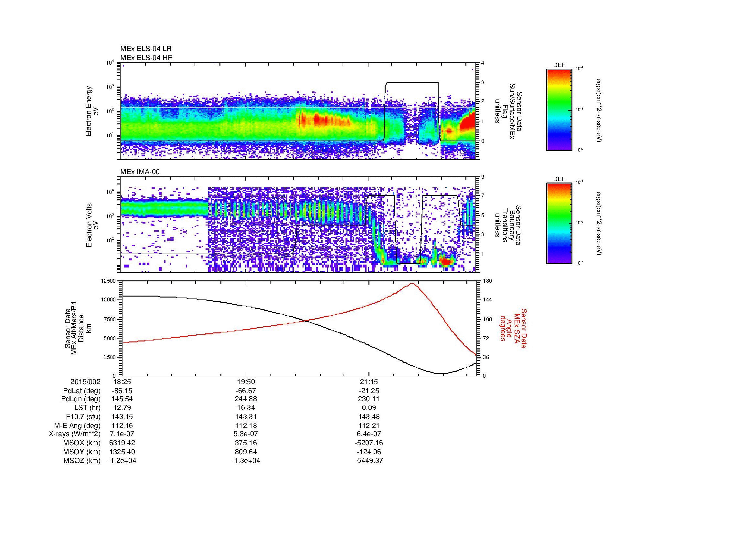Image resolution: width=756 pixels, height=534 pixels.
Task: Click X-rays value 6.4e-07
Action: tap(369, 434)
